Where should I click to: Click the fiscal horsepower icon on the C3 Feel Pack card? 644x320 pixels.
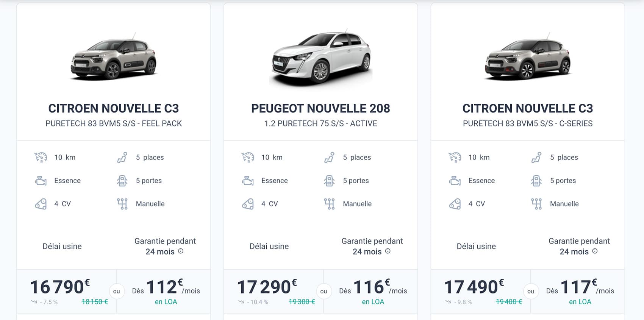41,204
